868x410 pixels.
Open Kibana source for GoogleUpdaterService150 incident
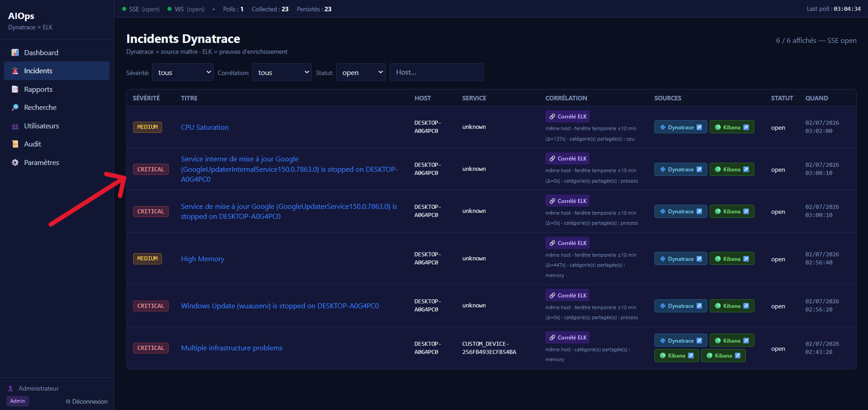(732, 212)
